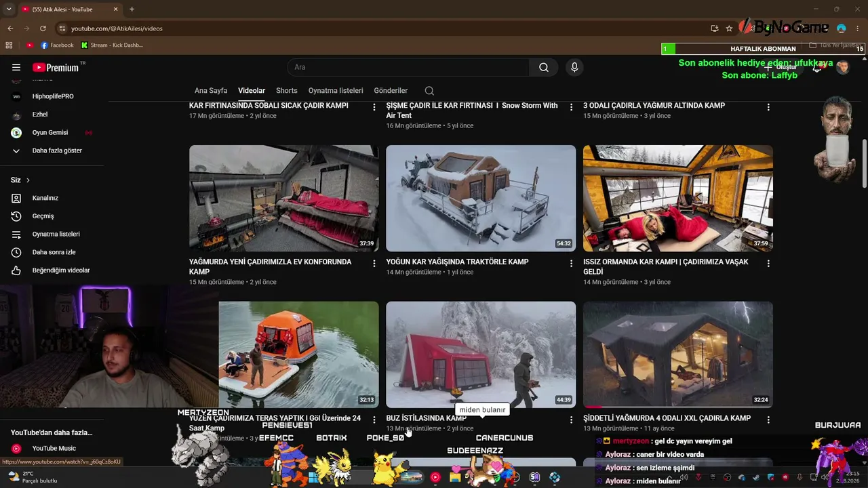This screenshot has width=868, height=488.
Task: Play the ŞİDDETLİ YAĞMURDA XXL ÇADIRLA thumbnail
Action: click(678, 354)
